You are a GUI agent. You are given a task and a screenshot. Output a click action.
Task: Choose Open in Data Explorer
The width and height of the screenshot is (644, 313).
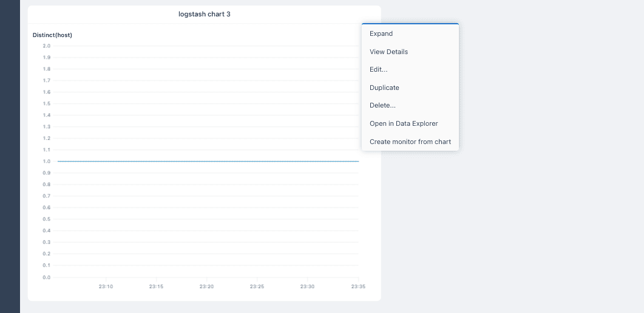point(410,123)
